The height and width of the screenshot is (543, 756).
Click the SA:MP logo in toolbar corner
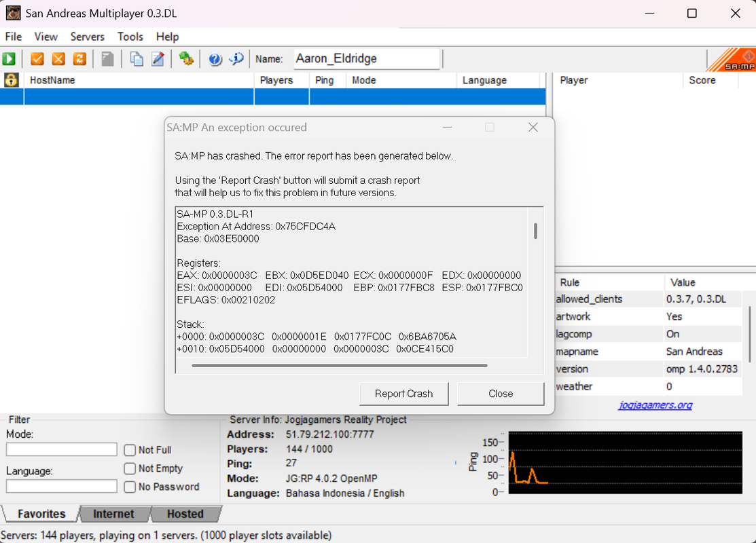(732, 60)
